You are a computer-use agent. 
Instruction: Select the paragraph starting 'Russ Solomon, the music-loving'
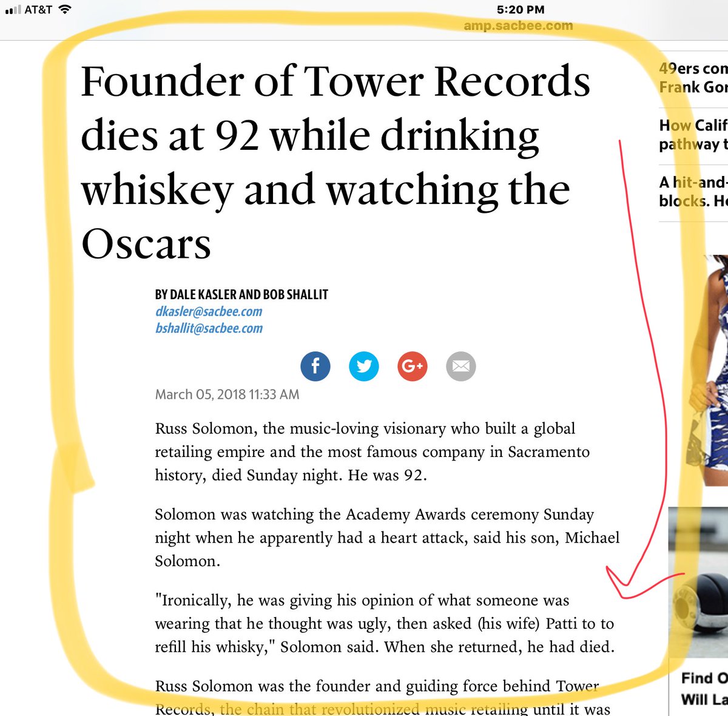(372, 452)
